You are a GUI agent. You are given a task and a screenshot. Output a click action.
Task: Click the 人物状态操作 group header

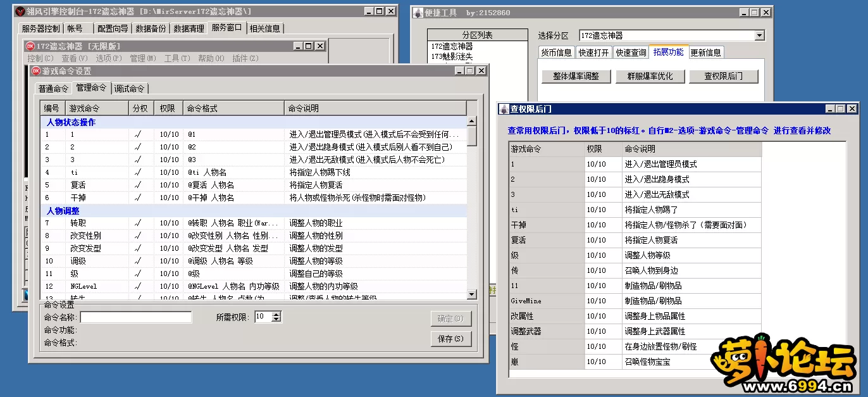coord(254,122)
